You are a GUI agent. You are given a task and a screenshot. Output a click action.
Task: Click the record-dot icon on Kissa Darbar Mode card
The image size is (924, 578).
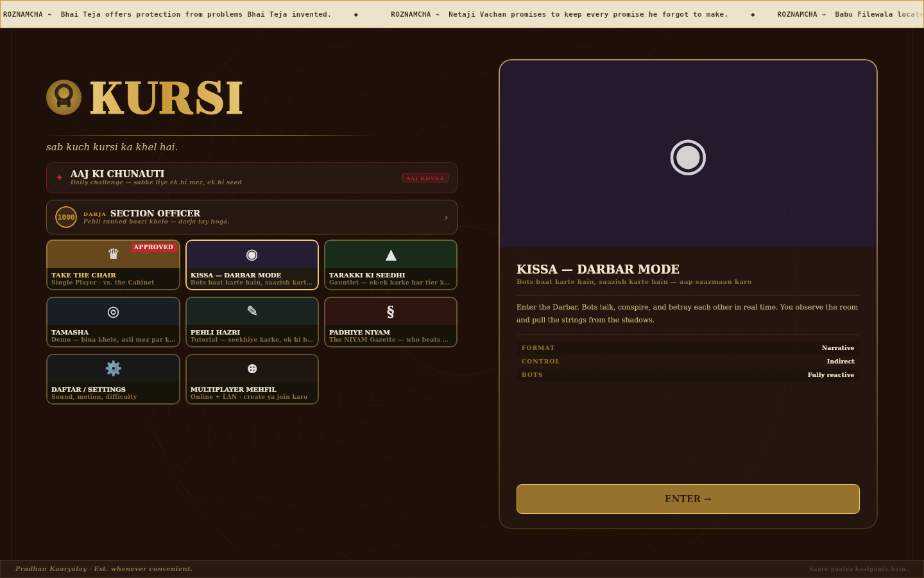click(252, 255)
